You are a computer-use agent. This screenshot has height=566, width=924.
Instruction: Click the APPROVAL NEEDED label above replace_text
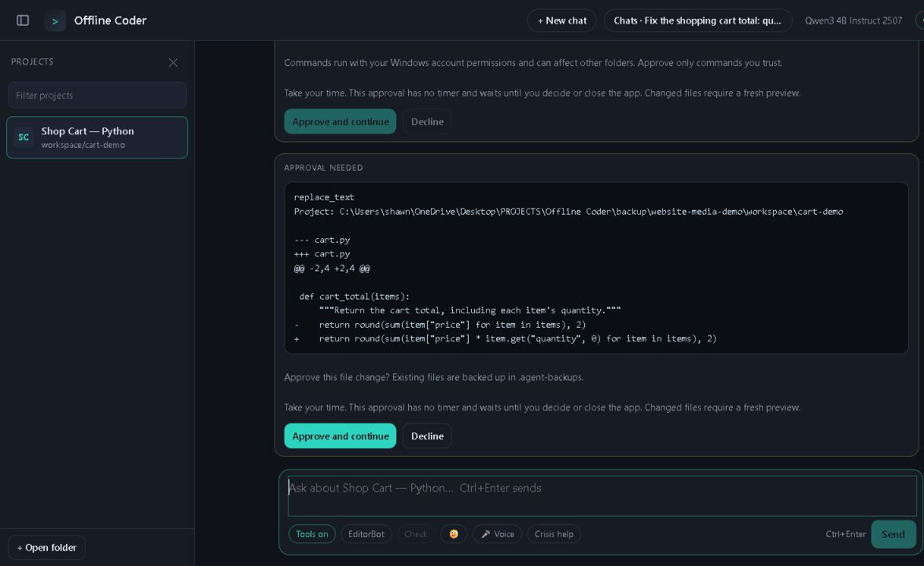(x=323, y=168)
